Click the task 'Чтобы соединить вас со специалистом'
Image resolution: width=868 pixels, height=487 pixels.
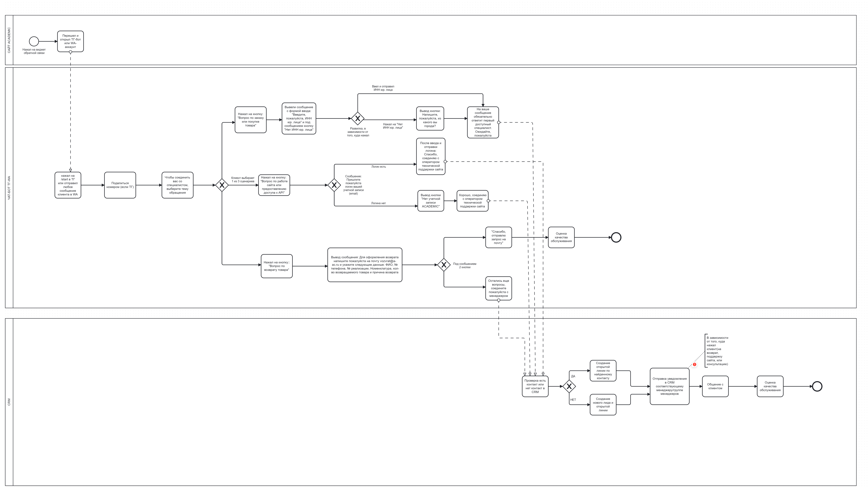[x=177, y=185]
